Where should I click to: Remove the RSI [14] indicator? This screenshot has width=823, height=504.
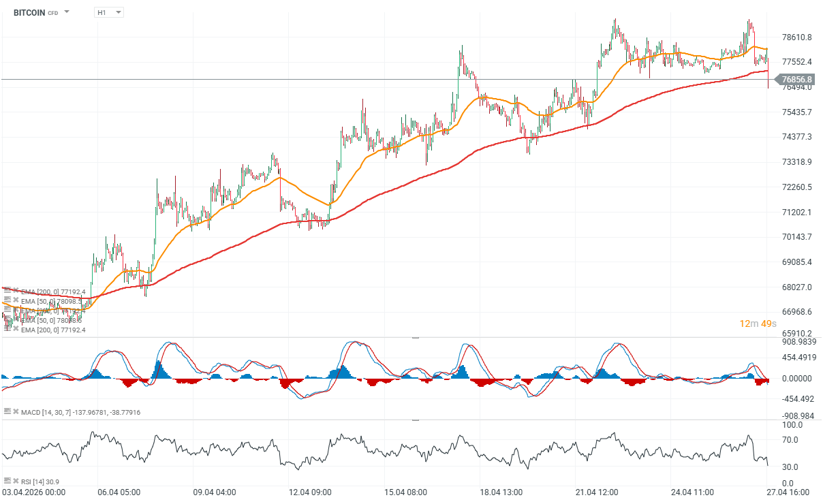[16, 481]
